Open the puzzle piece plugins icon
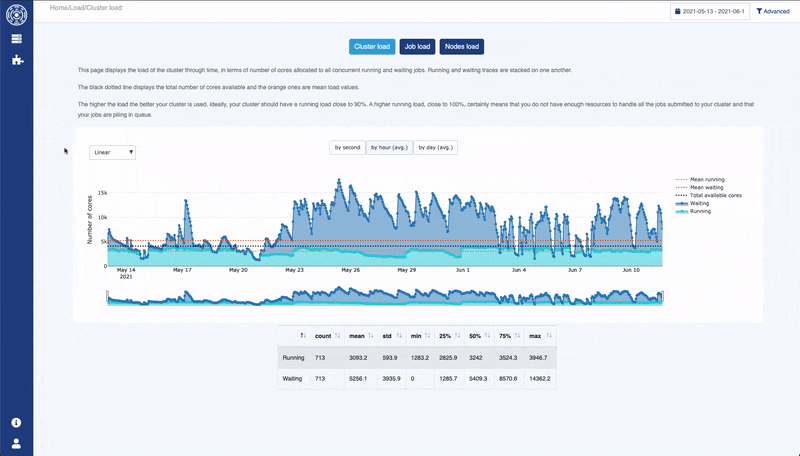Screen dimensions: 800x456 click(16, 60)
